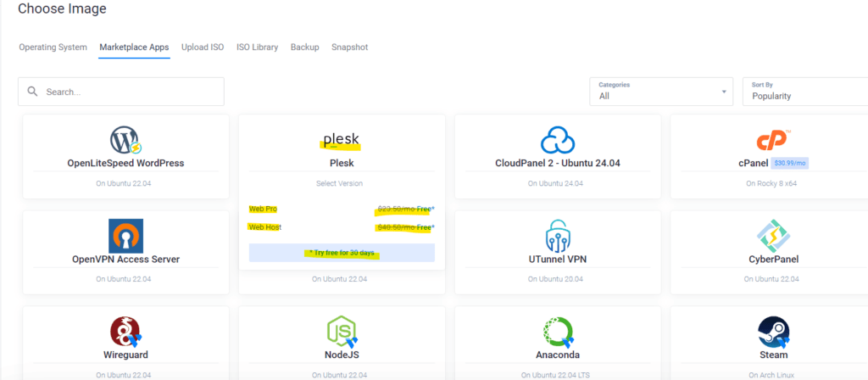This screenshot has width=868, height=380.
Task: Click the OpenLiteSpeed WordPress title
Action: (x=125, y=164)
